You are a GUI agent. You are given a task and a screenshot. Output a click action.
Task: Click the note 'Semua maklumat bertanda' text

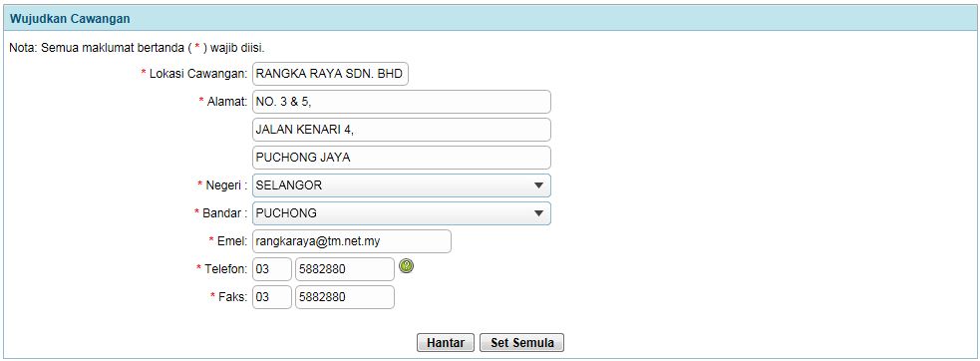(x=113, y=48)
